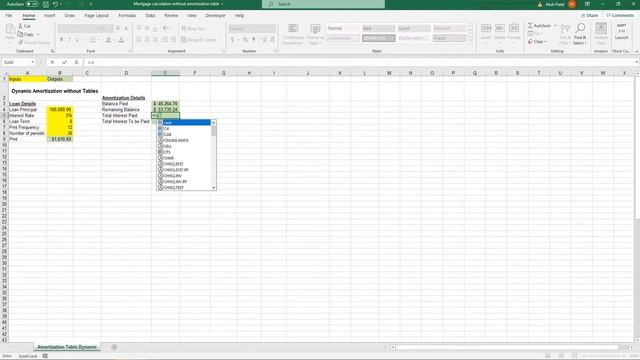Confirm the formula with the checkmark icon
The image size is (640, 360).
click(x=64, y=62)
